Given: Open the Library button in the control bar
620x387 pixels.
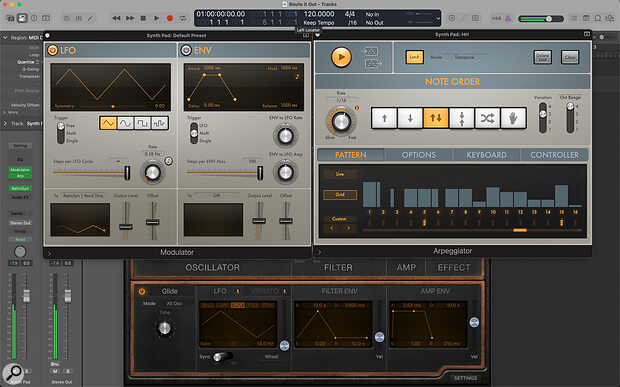Looking at the screenshot, I should [10, 18].
